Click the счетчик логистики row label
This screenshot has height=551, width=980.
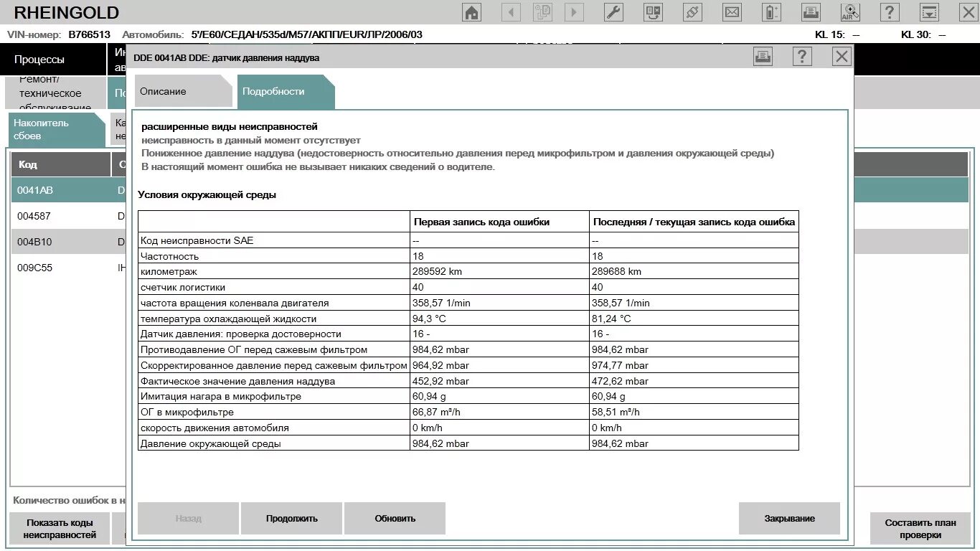point(183,288)
